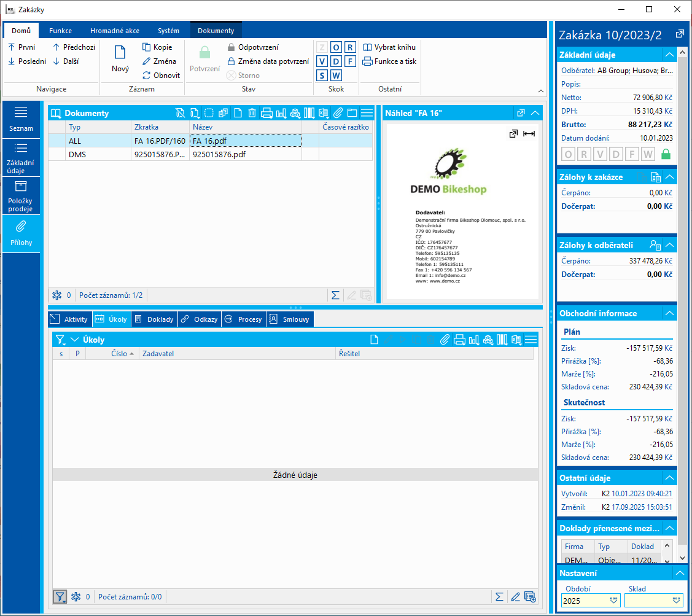The width and height of the screenshot is (692, 616).
Task: Toggle V status flag in Základní údaje
Action: pos(601,155)
